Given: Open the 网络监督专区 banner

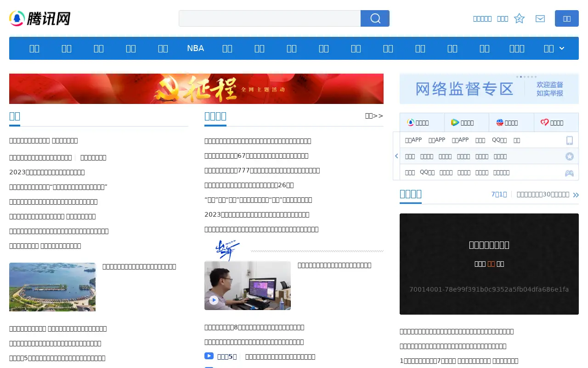Looking at the screenshot, I should (489, 88).
